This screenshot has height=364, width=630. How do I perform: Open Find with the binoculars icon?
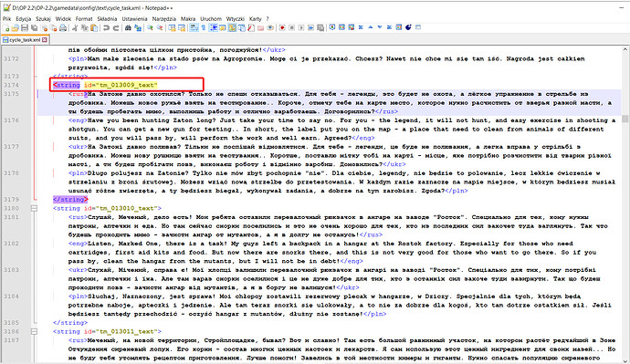[x=128, y=27]
